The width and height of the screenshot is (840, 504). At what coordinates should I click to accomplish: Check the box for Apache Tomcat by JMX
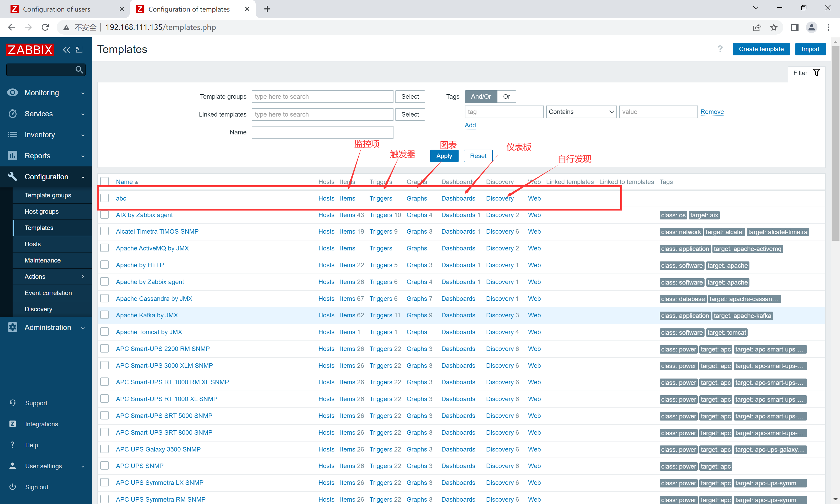104,332
